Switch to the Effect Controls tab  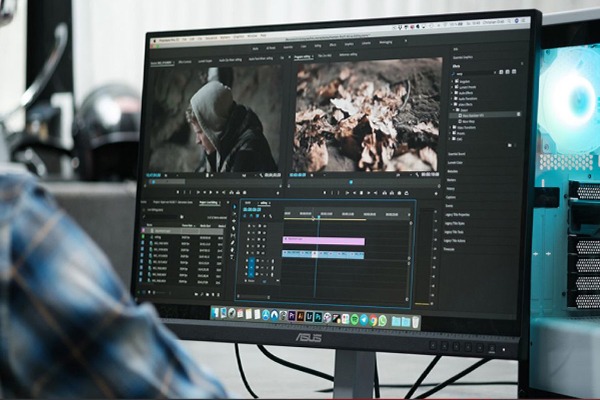pos(185,62)
